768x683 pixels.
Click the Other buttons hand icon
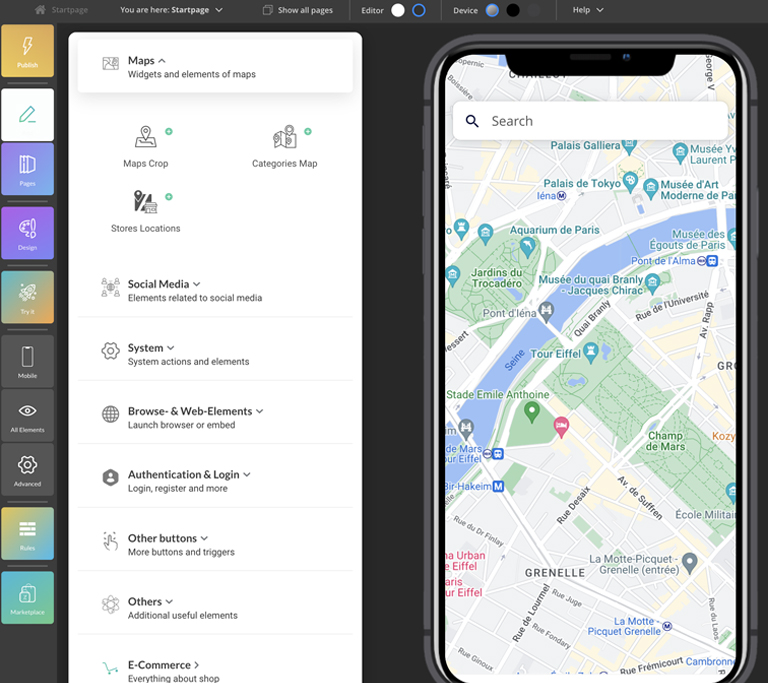coord(111,541)
